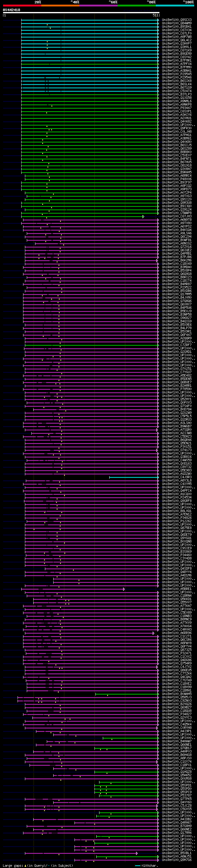Select the UniRef100_B9RAH5 label

pos(177,172)
